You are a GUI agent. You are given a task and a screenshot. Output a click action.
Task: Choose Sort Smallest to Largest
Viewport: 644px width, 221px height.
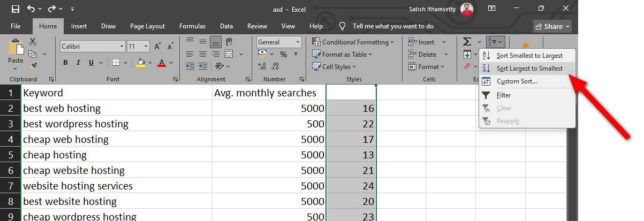click(527, 55)
